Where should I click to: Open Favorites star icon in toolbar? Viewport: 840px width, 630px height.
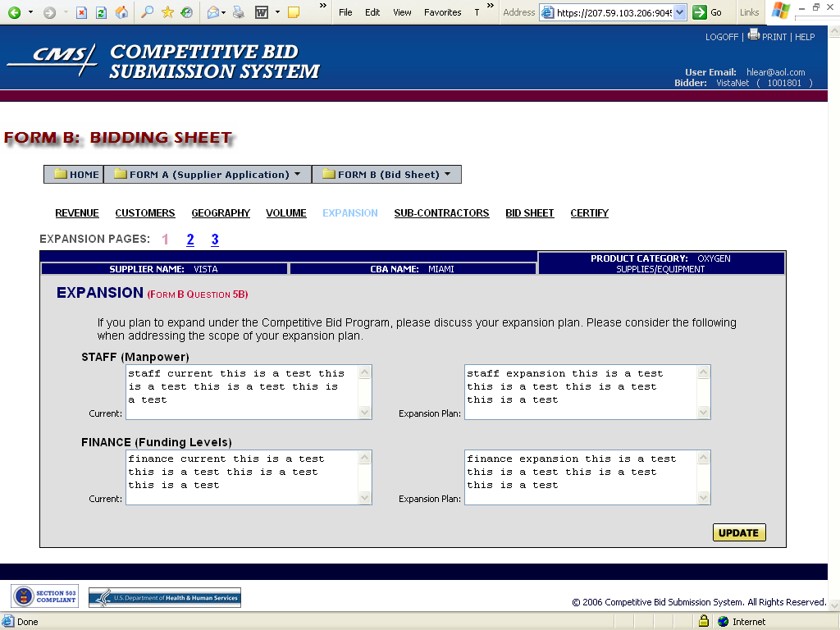pos(167,12)
